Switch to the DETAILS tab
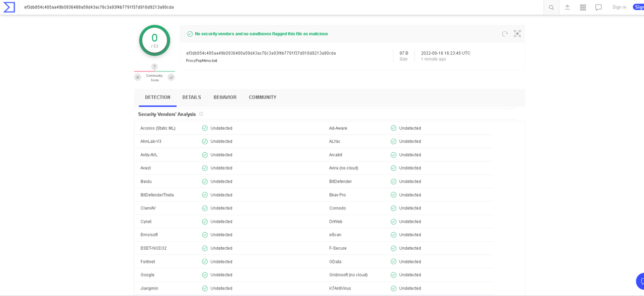Image resolution: width=644 pixels, height=296 pixels. click(192, 97)
